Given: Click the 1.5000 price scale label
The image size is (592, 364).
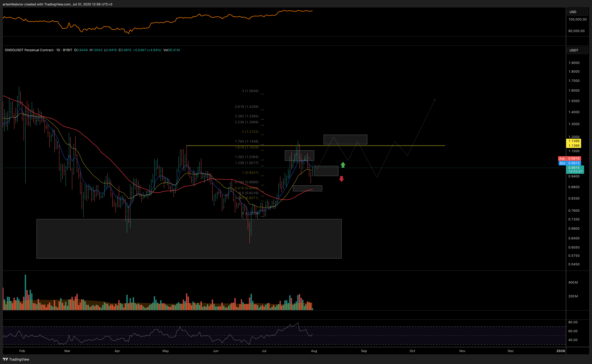Looking at the screenshot, I should click(x=574, y=101).
